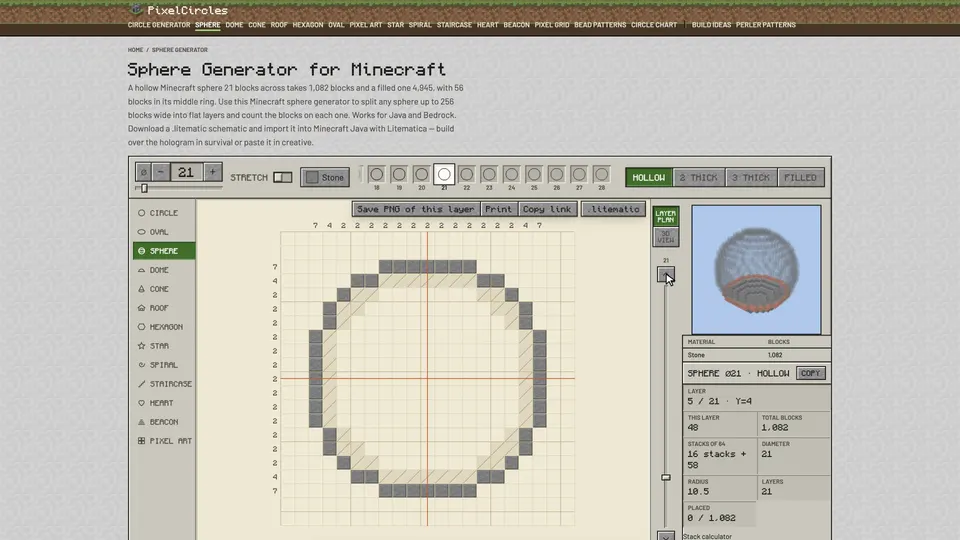Select the size 22 circle preset
The width and height of the screenshot is (960, 540).
[467, 174]
